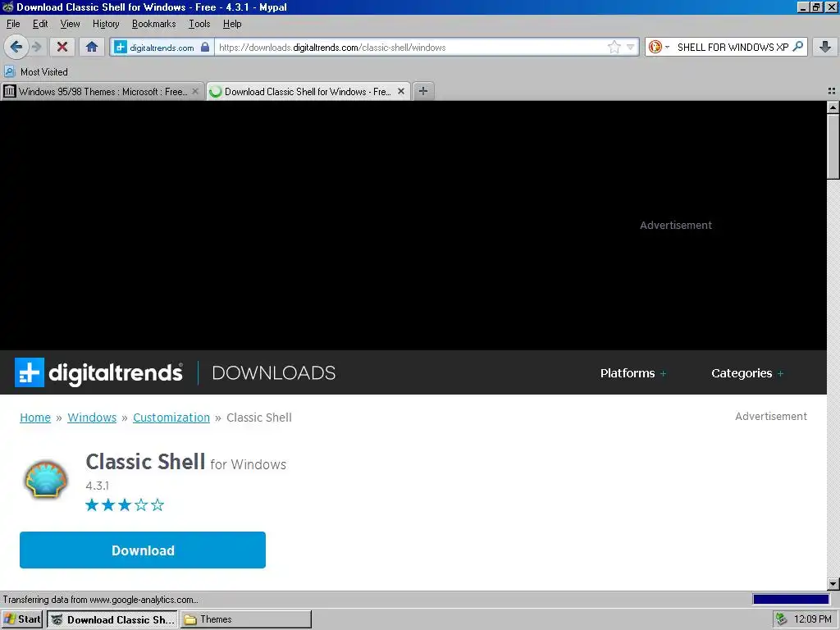Open the Home page icon
This screenshot has height=630, width=840.
(x=92, y=47)
